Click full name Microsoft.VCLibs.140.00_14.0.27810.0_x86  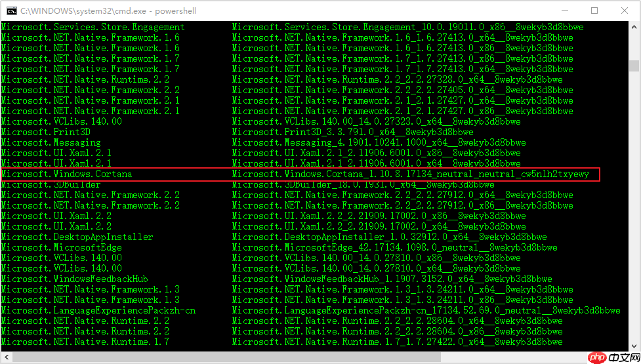coord(377,258)
